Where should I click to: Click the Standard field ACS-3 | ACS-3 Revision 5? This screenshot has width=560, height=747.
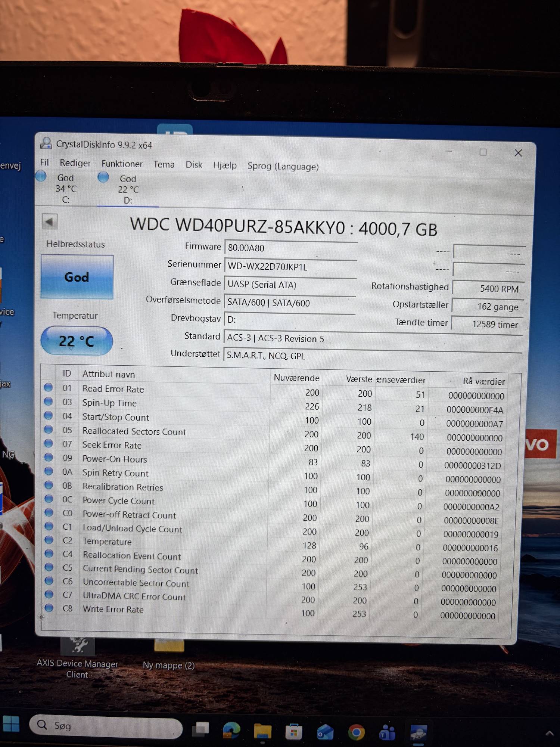(x=373, y=339)
